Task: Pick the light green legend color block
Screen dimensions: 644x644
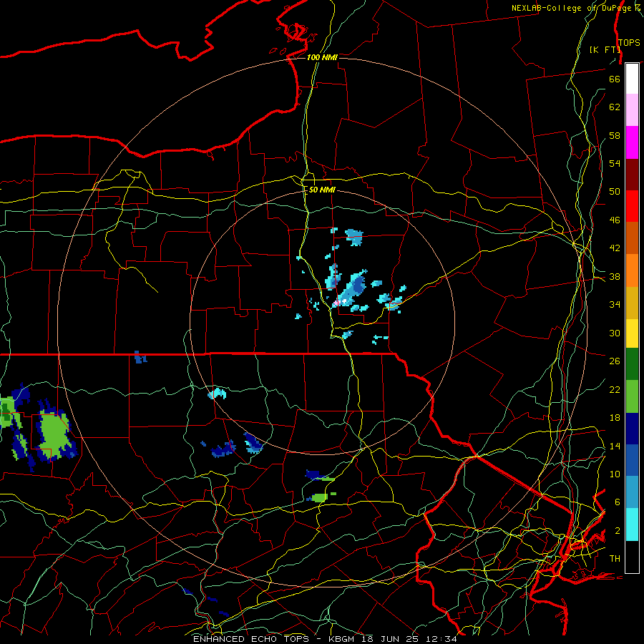Action: coord(632,396)
